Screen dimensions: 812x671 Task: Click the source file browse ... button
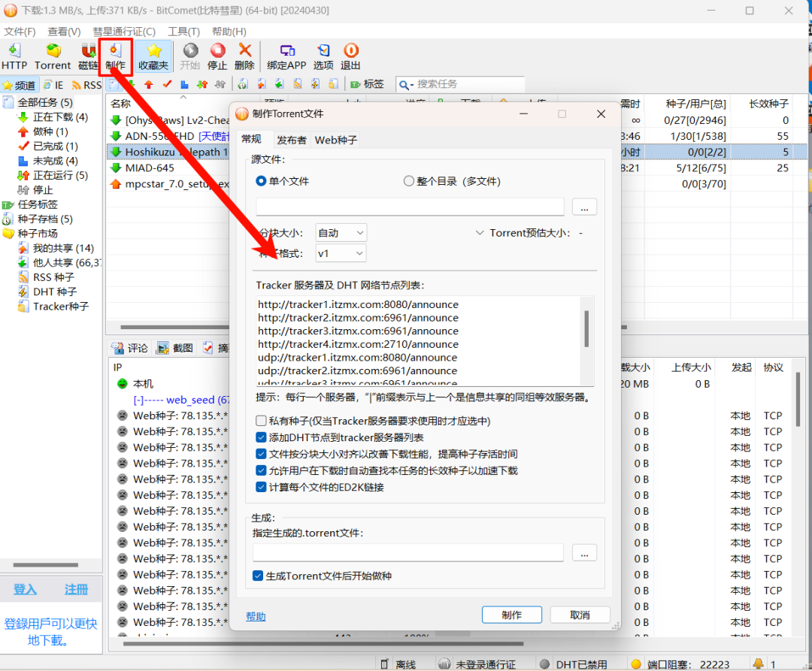pos(585,207)
